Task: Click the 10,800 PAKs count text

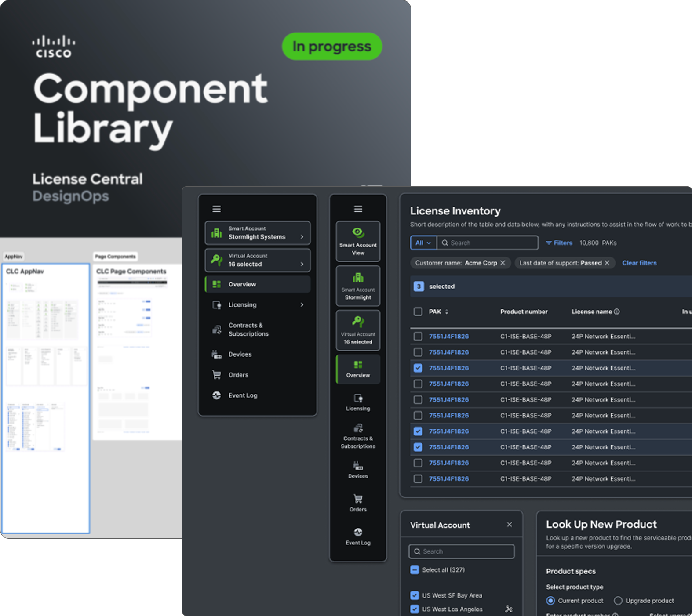Action: pyautogui.click(x=598, y=243)
